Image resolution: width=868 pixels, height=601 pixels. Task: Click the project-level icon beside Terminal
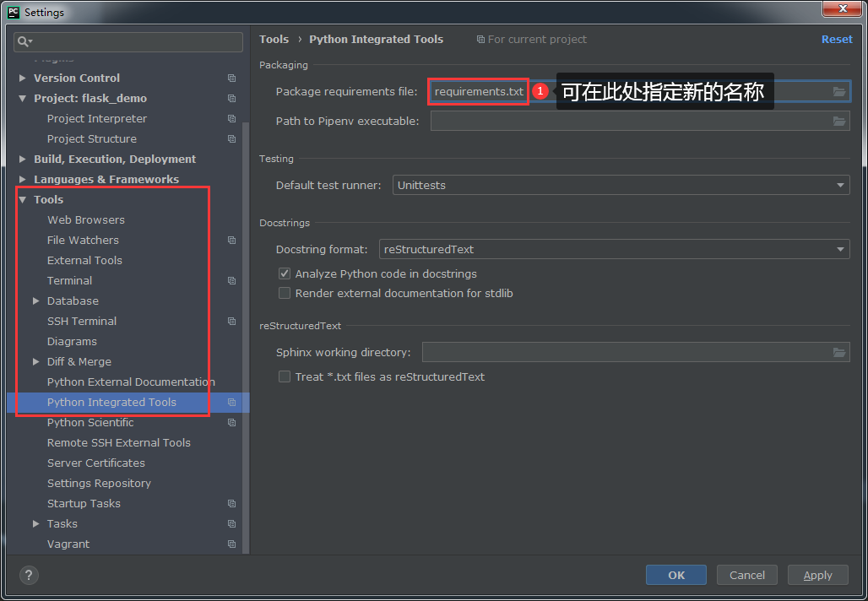coord(232,280)
